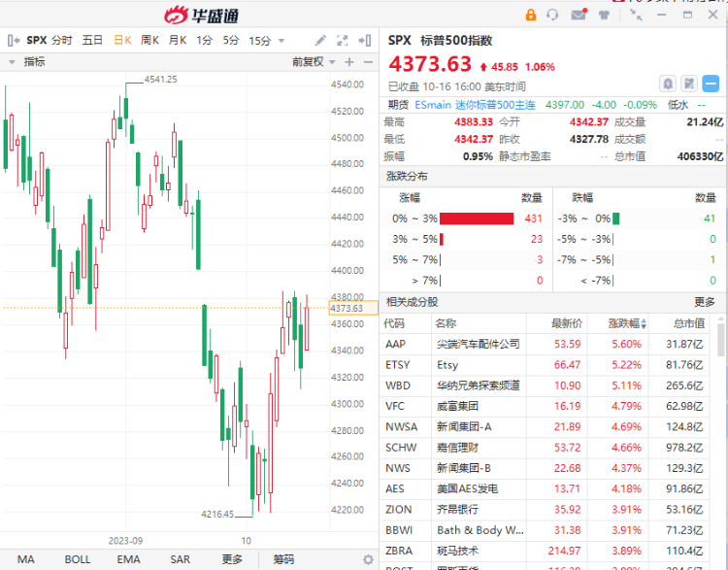
Task: Open ESmain 迷你标普500主连 futures link
Action: [x=475, y=105]
